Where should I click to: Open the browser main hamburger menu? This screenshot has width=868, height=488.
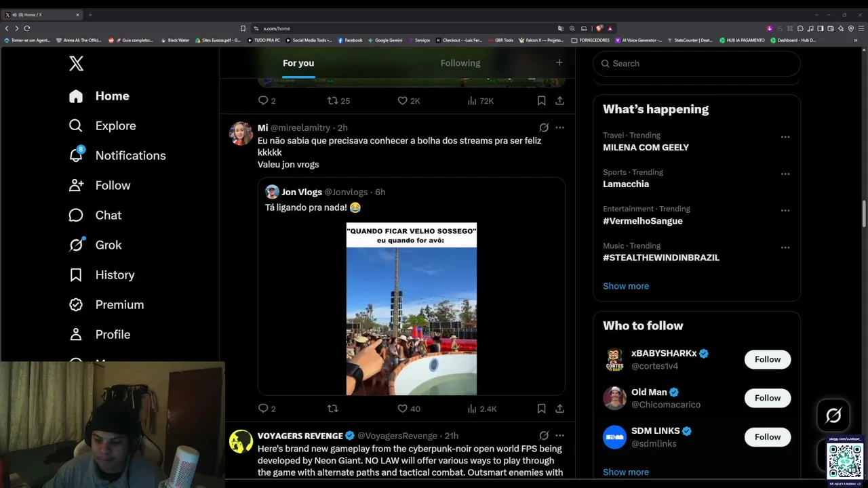click(861, 28)
